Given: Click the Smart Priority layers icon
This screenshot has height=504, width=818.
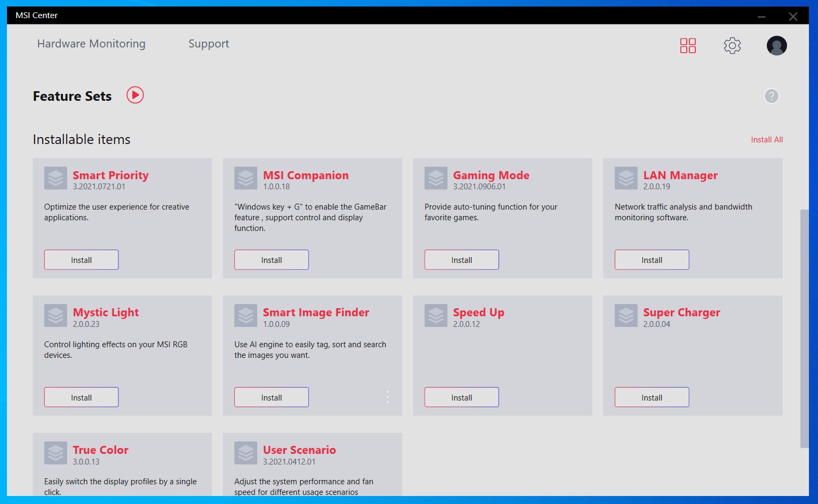Looking at the screenshot, I should tap(55, 179).
